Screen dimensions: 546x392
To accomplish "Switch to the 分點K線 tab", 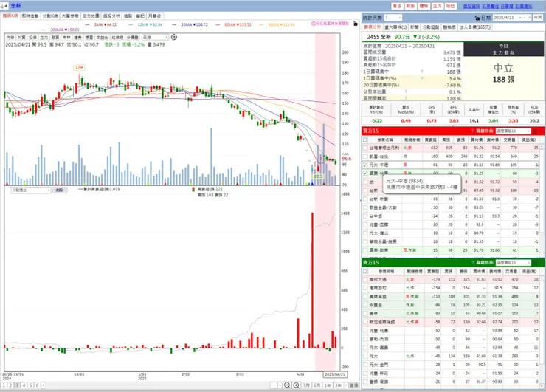I will (x=50, y=16).
